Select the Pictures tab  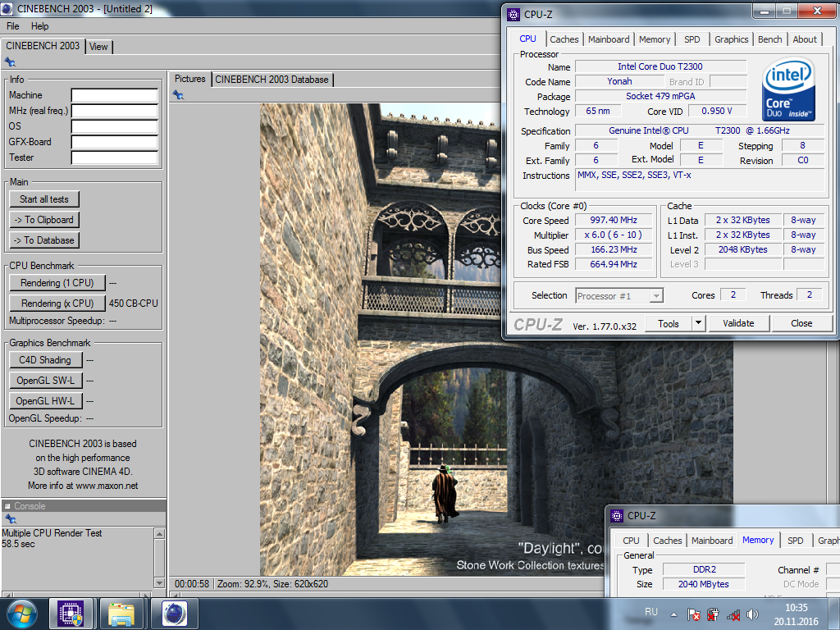coord(189,79)
